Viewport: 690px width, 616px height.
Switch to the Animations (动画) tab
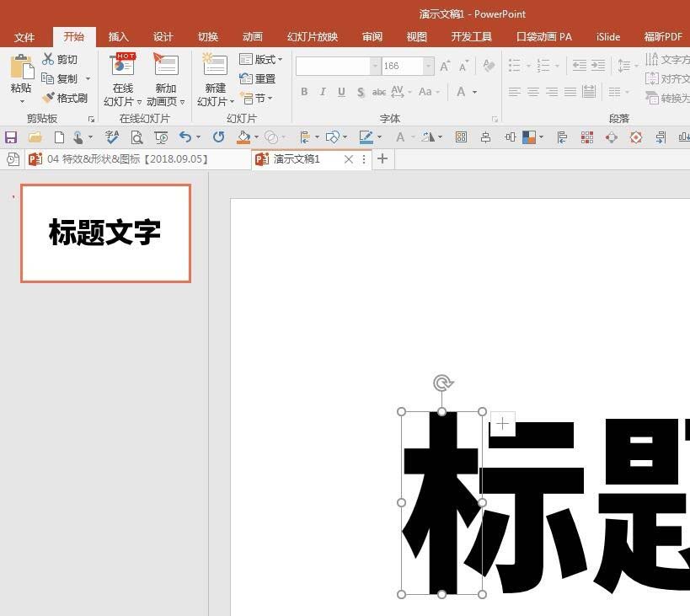(252, 37)
